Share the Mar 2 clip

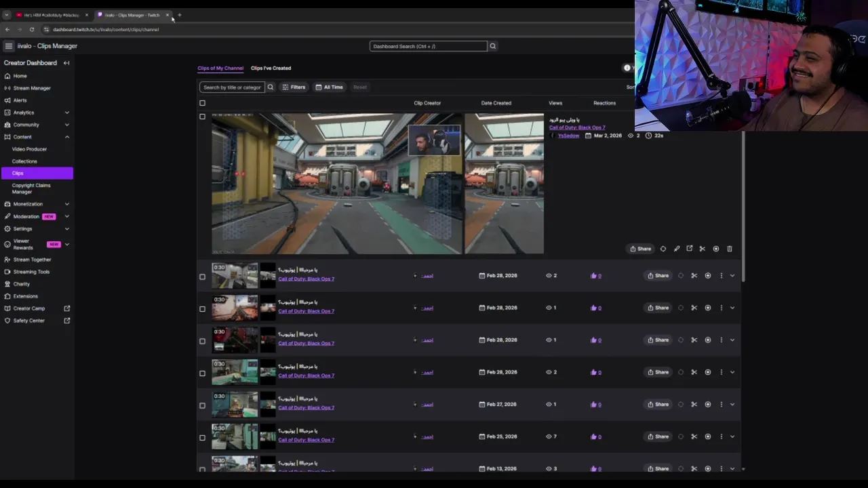point(640,249)
